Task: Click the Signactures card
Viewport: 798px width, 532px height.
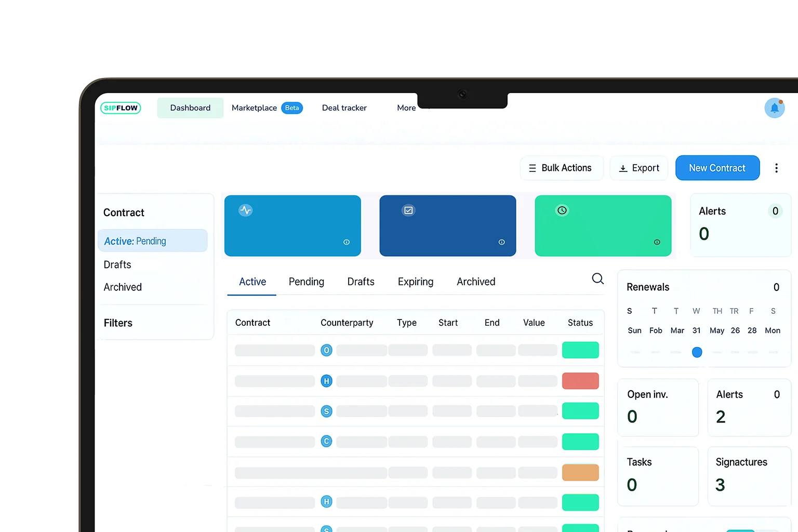Action: [x=749, y=476]
